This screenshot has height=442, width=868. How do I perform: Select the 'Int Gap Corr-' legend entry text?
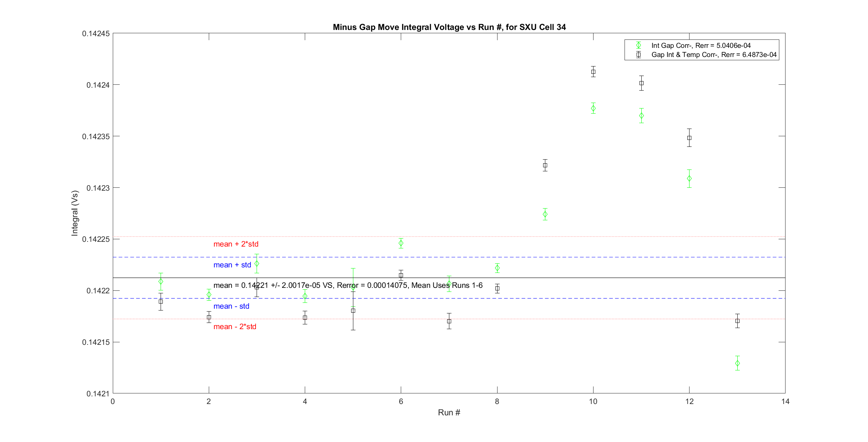pos(701,46)
